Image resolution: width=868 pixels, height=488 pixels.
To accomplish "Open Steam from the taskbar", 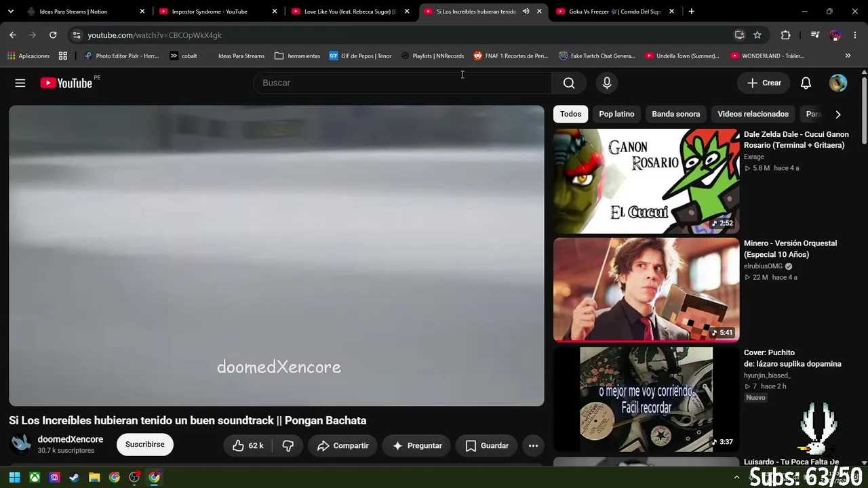I will pos(74,477).
